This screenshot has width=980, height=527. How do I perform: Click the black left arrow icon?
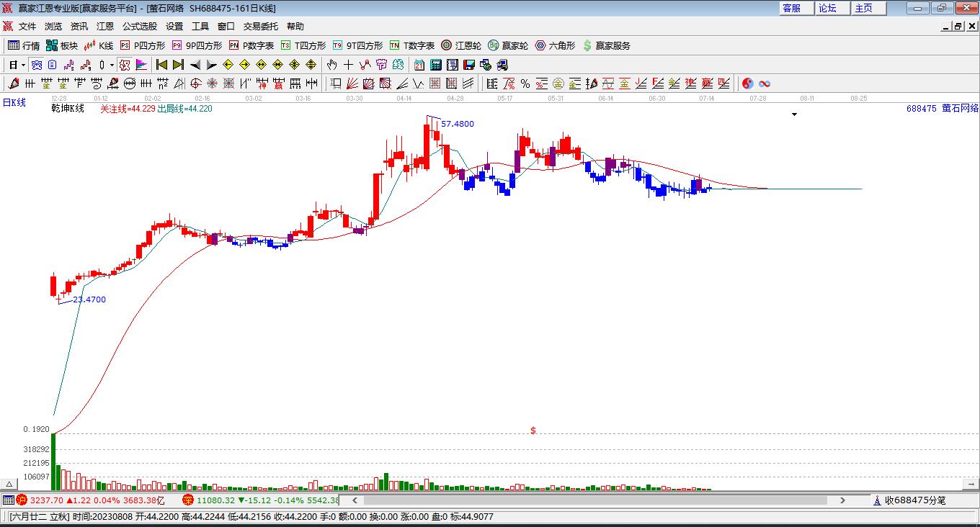[195, 65]
